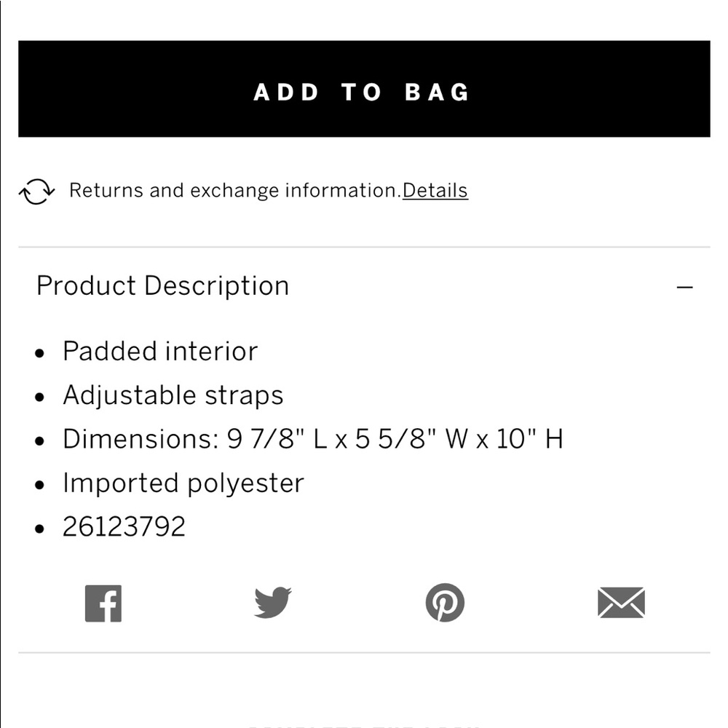Click the bullet dot beside Padded interior
The image size is (728, 728).
click(x=40, y=354)
